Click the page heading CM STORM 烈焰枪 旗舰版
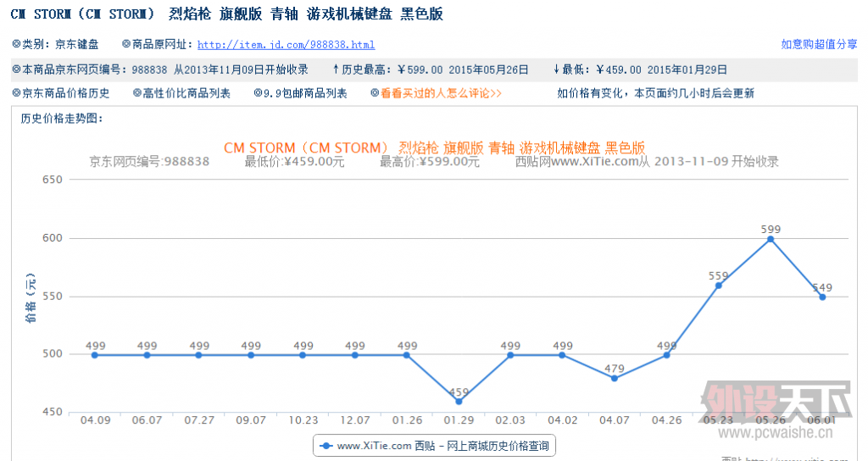This screenshot has width=868, height=461. tap(227, 14)
